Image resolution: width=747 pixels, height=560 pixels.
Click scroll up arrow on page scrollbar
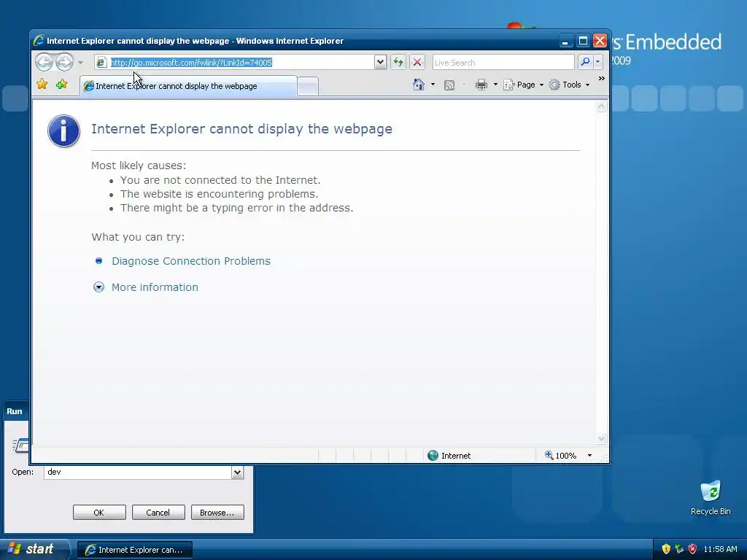[x=601, y=106]
